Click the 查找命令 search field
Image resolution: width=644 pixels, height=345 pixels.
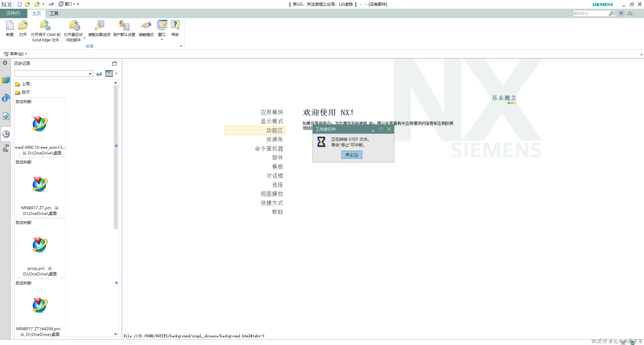(591, 13)
